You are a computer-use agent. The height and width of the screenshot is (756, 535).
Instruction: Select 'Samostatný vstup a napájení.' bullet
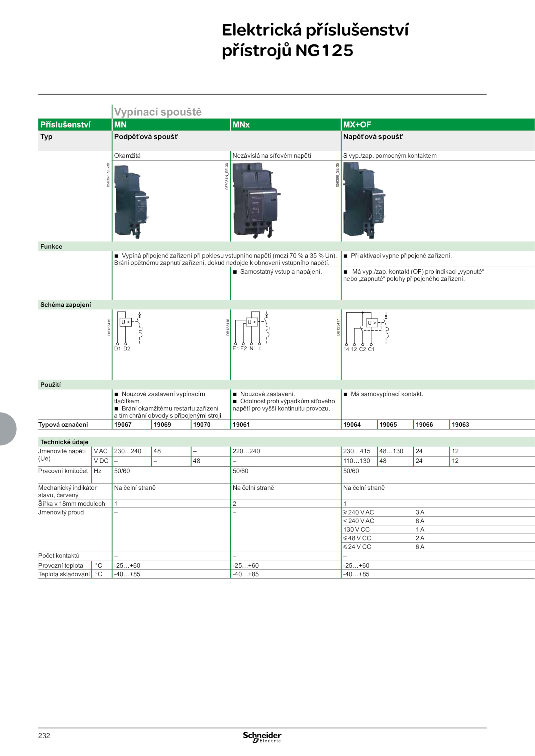pos(278,272)
